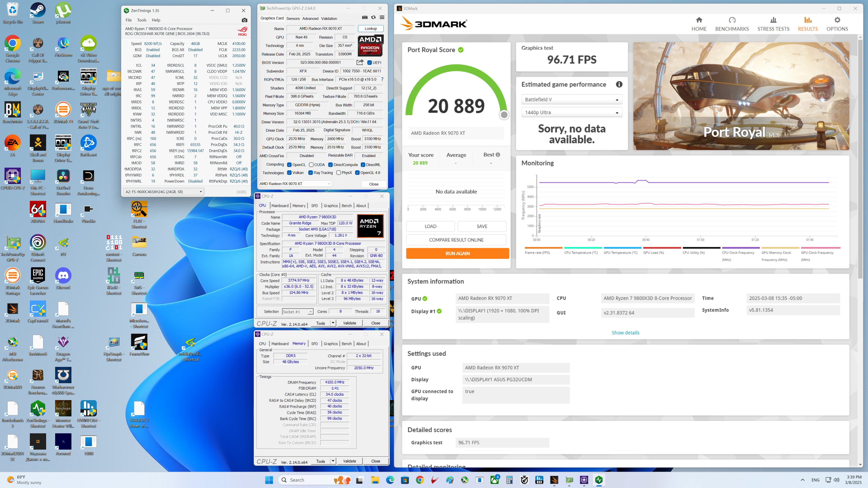Expand Tools dropdown arrow in lower CPU-Z
The width and height of the screenshot is (868, 488).
[x=333, y=461]
